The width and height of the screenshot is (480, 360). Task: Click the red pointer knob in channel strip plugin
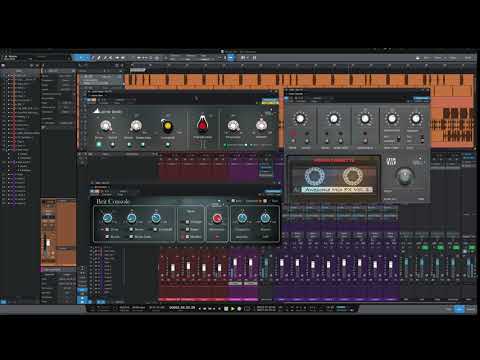(x=202, y=124)
